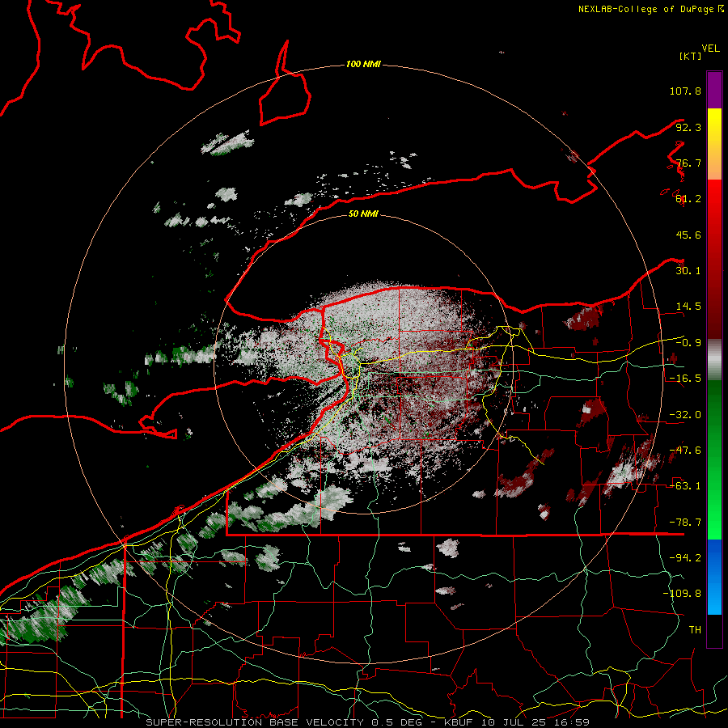
Task: Click the blue segment of velocity color bar
Action: click(x=714, y=577)
